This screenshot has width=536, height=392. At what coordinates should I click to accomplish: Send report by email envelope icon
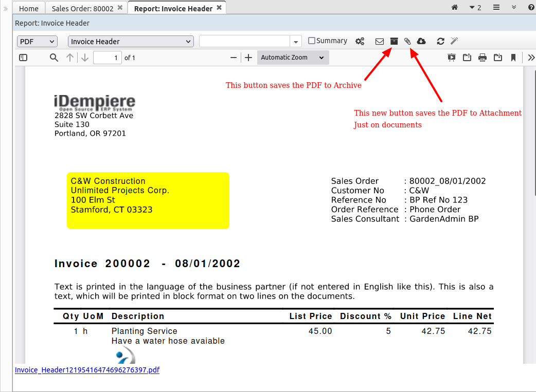[x=380, y=41]
